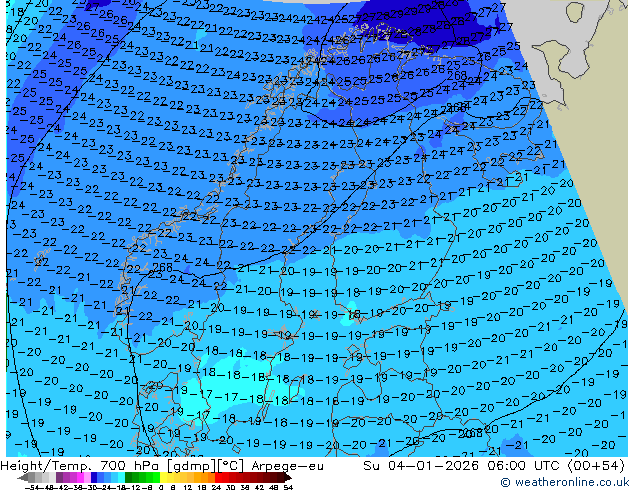This screenshot has height=490, width=634.
Task: Click the weatheronline.co.uk copyright link
Action: pos(565,482)
